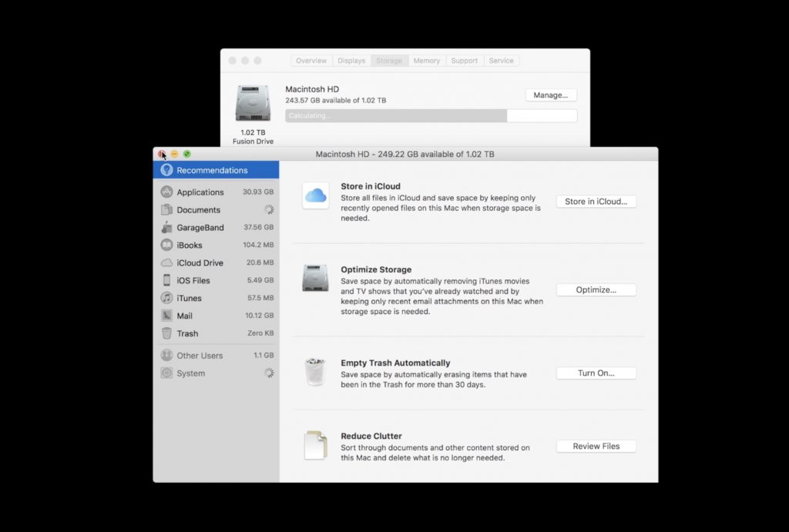Click the Optimize… button
The width and height of the screenshot is (789, 532).
596,289
